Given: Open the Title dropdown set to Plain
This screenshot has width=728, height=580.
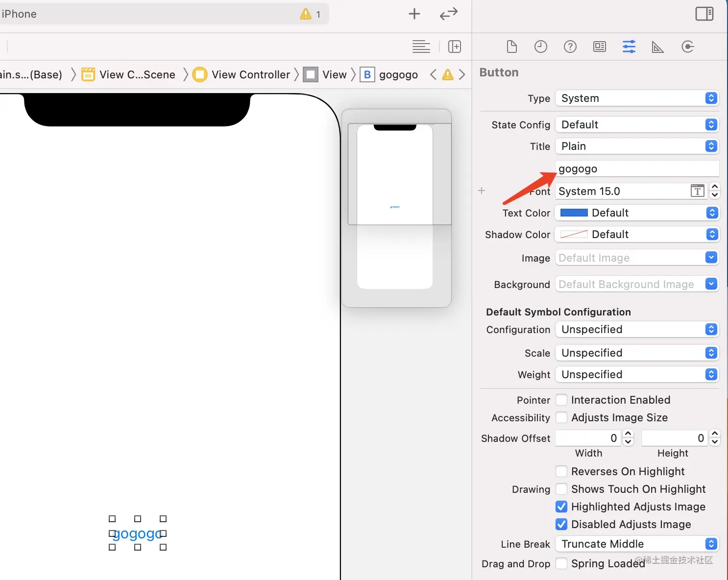Looking at the screenshot, I should coord(637,146).
